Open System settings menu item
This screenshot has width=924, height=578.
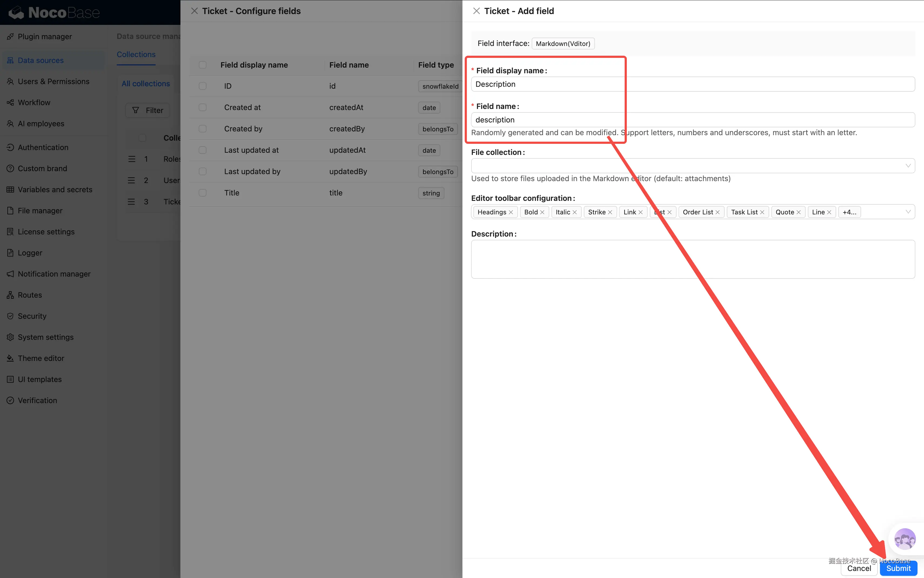tap(45, 337)
